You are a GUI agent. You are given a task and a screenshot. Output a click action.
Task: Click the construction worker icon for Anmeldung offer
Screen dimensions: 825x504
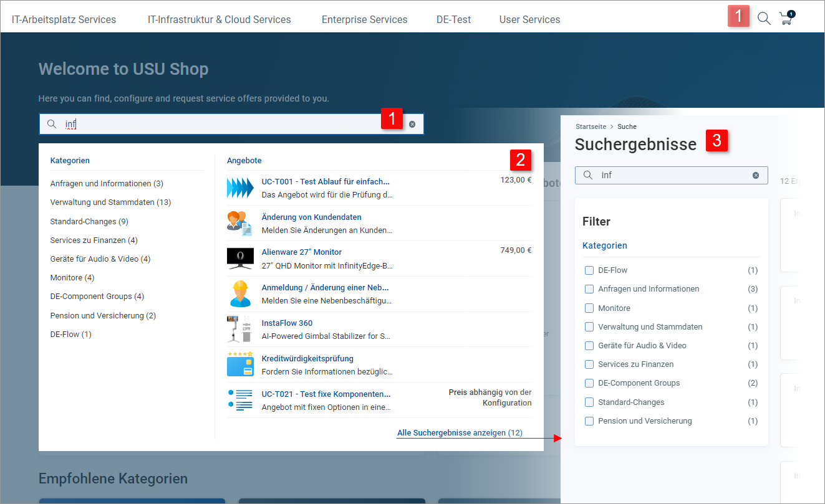(240, 293)
